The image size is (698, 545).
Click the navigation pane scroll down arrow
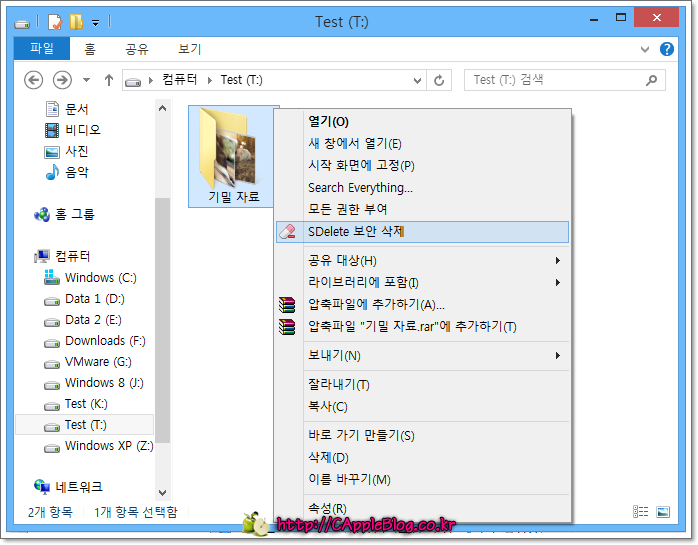tap(162, 492)
